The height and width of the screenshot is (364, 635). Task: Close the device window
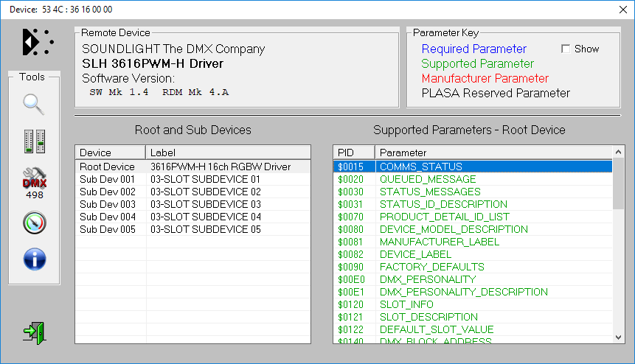coord(618,9)
